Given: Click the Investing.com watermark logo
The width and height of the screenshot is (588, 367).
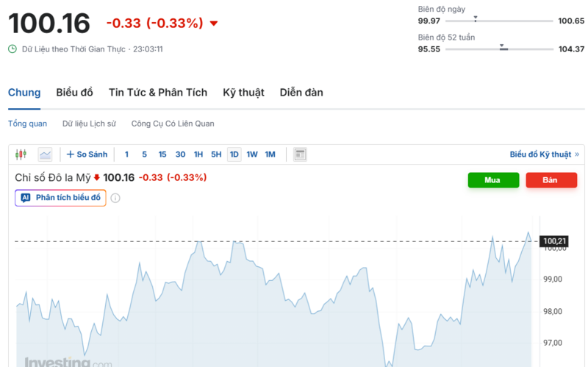Looking at the screenshot, I should coord(68,362).
